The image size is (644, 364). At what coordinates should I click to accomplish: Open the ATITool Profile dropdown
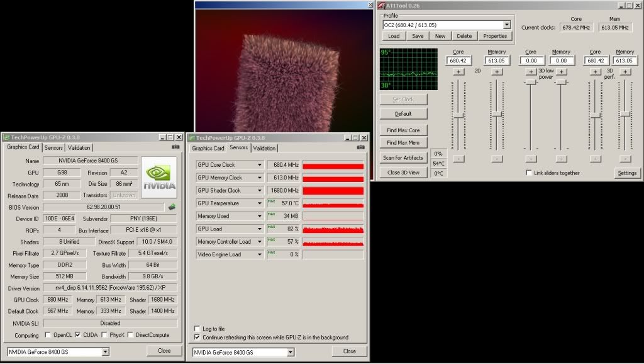[x=506, y=25]
